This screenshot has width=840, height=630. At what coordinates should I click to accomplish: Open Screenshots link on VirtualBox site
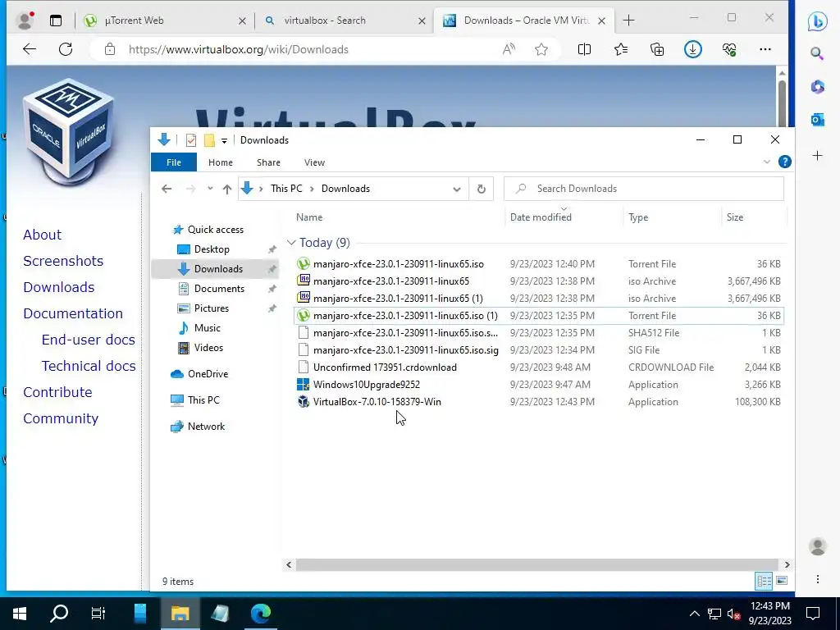[x=63, y=261]
